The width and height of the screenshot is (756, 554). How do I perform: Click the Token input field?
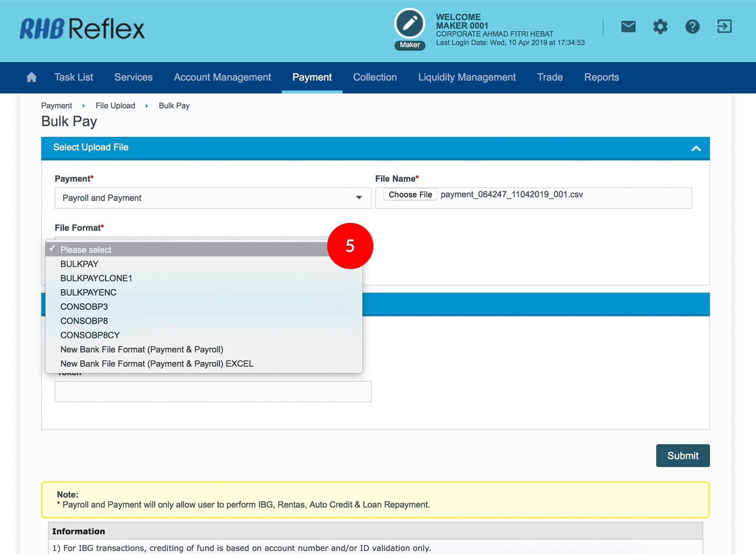(213, 391)
